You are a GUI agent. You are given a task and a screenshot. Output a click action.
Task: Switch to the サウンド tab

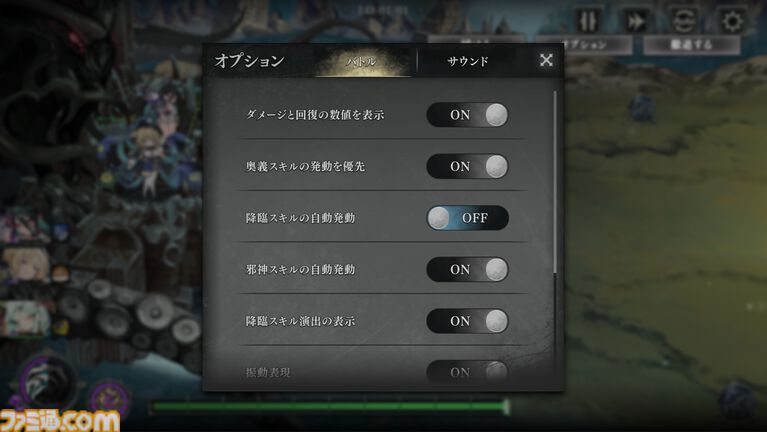(x=468, y=61)
